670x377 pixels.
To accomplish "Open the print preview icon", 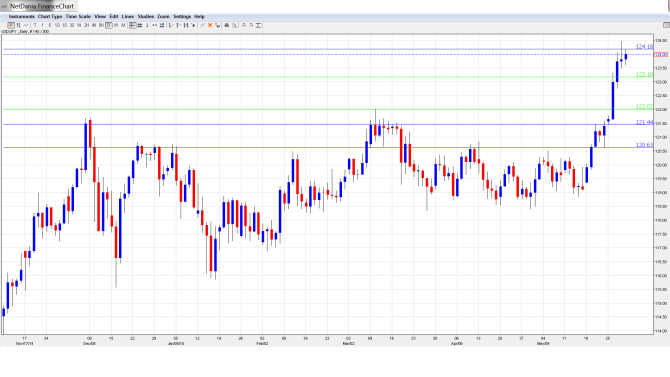I will click(234, 25).
